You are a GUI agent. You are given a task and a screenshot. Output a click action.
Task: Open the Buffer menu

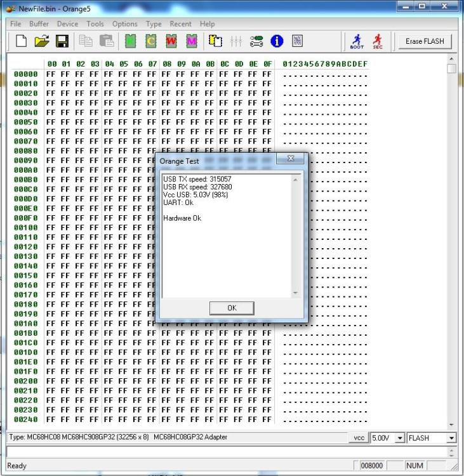[x=39, y=23]
